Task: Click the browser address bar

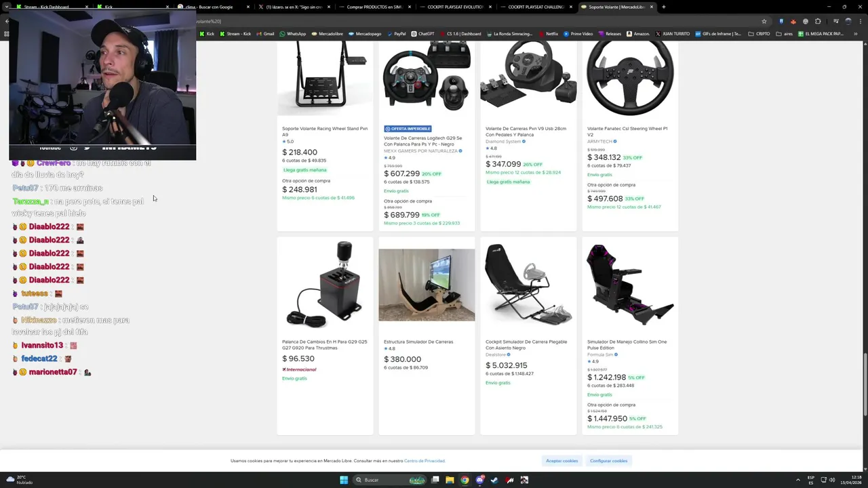Action: click(475, 21)
